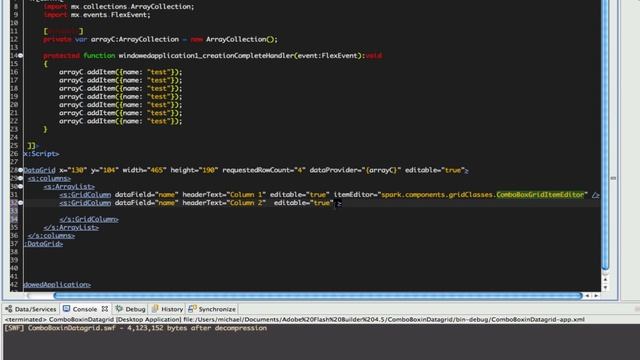
Task: Click the [SWF] console output line
Action: point(136,328)
